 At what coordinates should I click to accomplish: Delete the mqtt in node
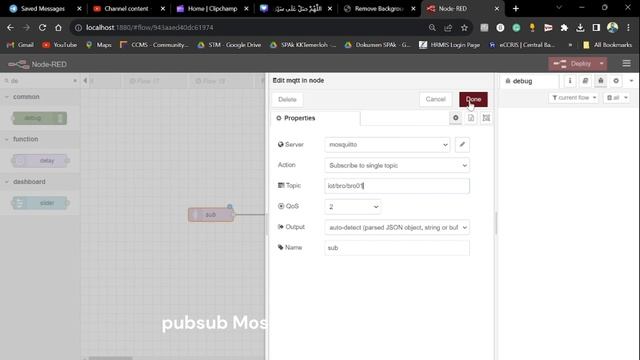(287, 99)
